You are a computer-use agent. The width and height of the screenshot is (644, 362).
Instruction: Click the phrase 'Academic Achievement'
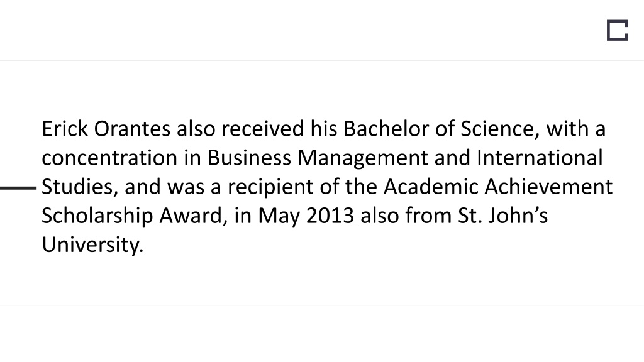(x=498, y=187)
